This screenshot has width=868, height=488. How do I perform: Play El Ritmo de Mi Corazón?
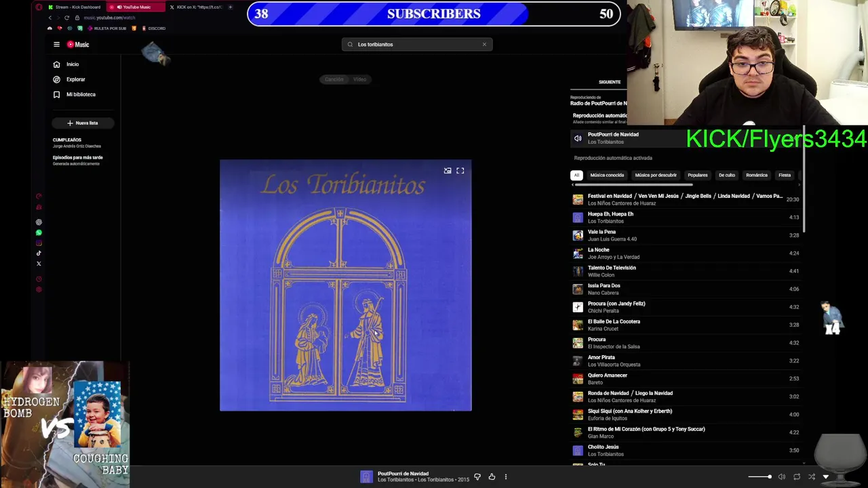pos(685,432)
